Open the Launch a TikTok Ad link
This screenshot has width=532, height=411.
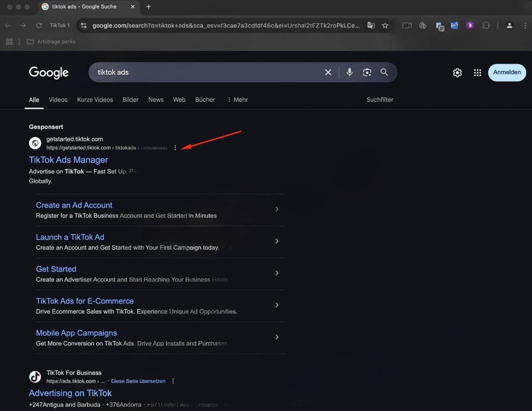point(70,237)
